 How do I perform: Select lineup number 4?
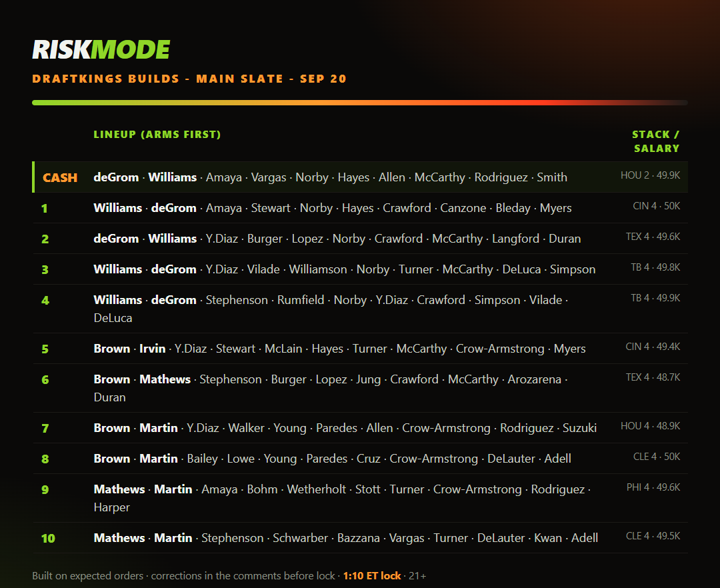45,301
